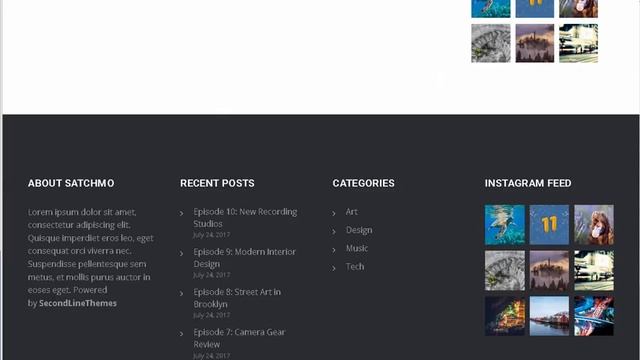Click the Categories heading
The width and height of the screenshot is (640, 360).
(x=363, y=183)
